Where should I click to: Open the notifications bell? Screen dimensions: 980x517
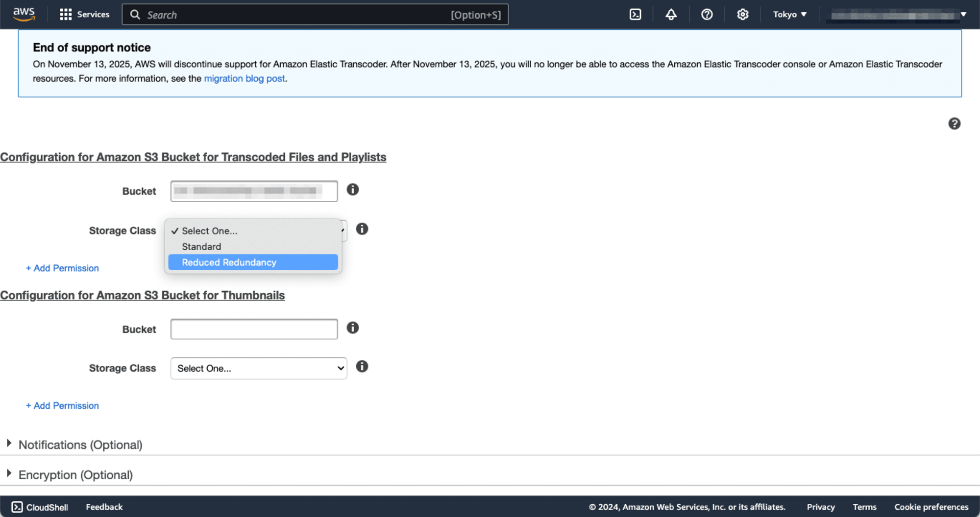tap(671, 15)
